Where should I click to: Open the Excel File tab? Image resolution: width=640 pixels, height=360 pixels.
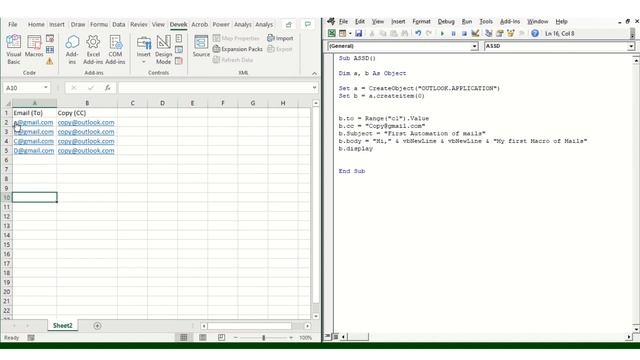point(13,24)
